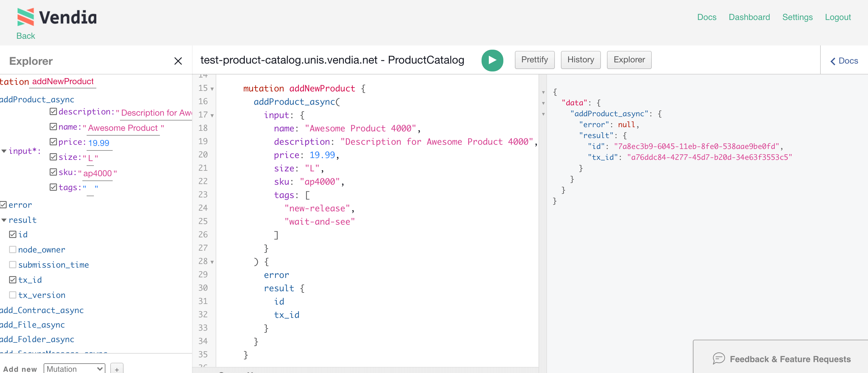Click "wait-and-see" tag in editor
Image resolution: width=868 pixels, height=373 pixels.
[x=320, y=222]
